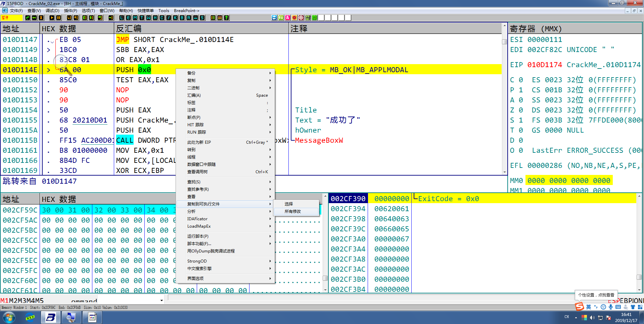Click the disassembly pane vertical scrollbar
The width and height of the screenshot is (644, 324).
click(504, 101)
